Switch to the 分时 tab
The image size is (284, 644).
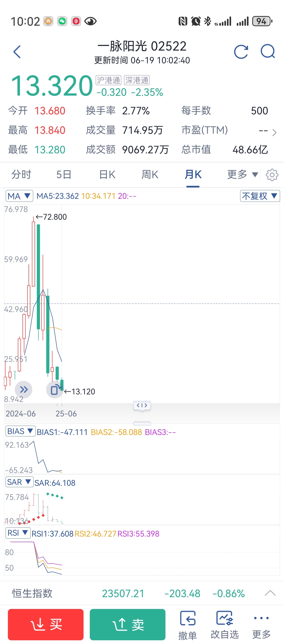coord(21,174)
